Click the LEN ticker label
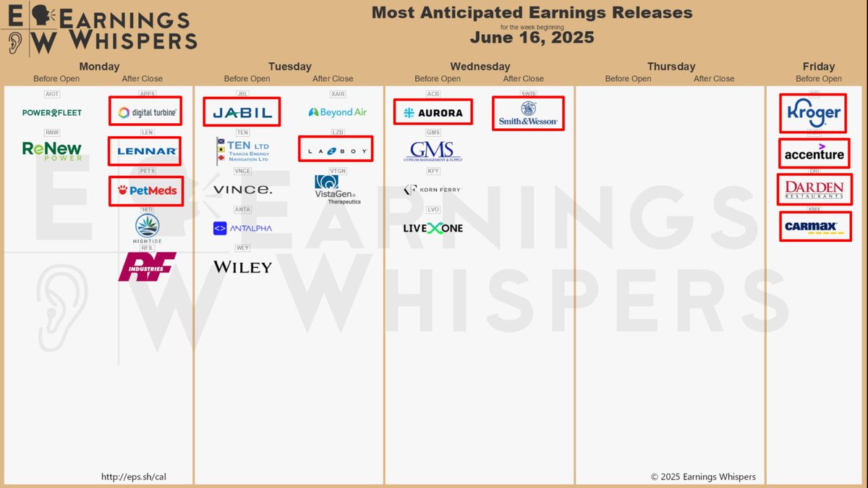The image size is (868, 488). (147, 132)
